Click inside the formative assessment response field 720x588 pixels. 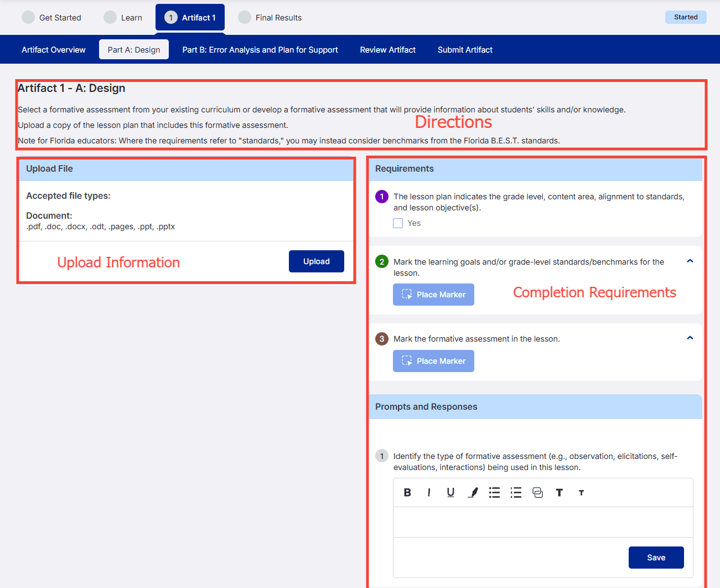coord(543,522)
